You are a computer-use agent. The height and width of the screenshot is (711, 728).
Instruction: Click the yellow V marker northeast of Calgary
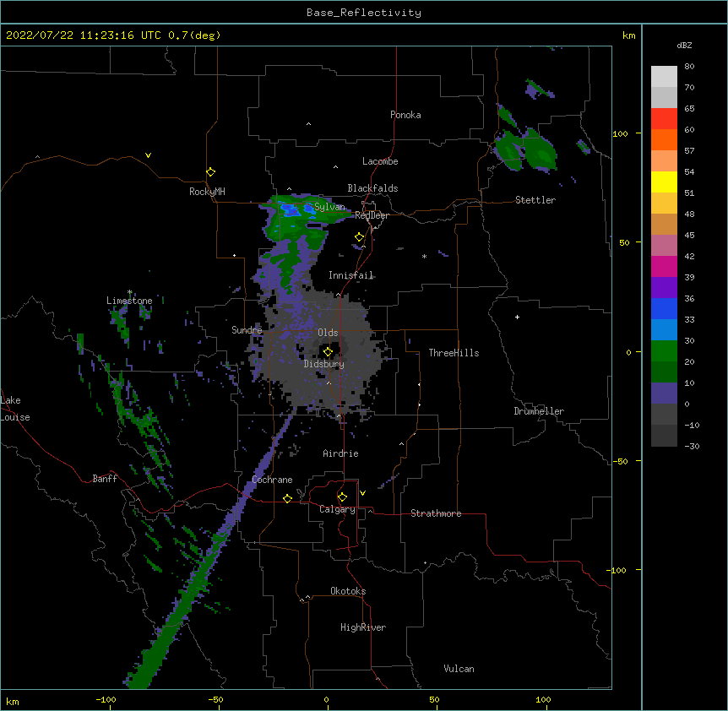tap(362, 493)
